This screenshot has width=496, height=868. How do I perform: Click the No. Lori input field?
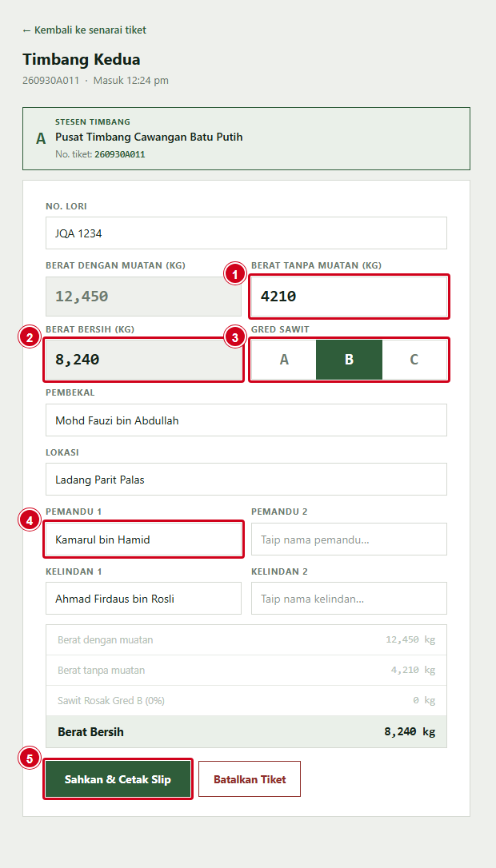point(246,233)
